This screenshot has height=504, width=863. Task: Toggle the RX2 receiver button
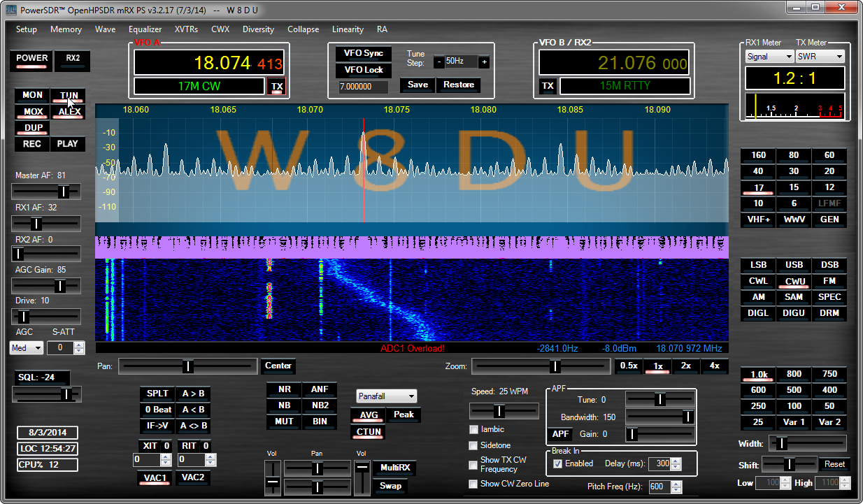[x=73, y=60]
